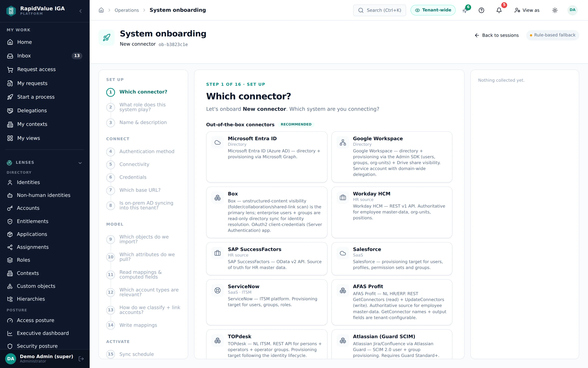588x368 pixels.
Task: Open the DA user avatar menu
Action: (x=572, y=10)
